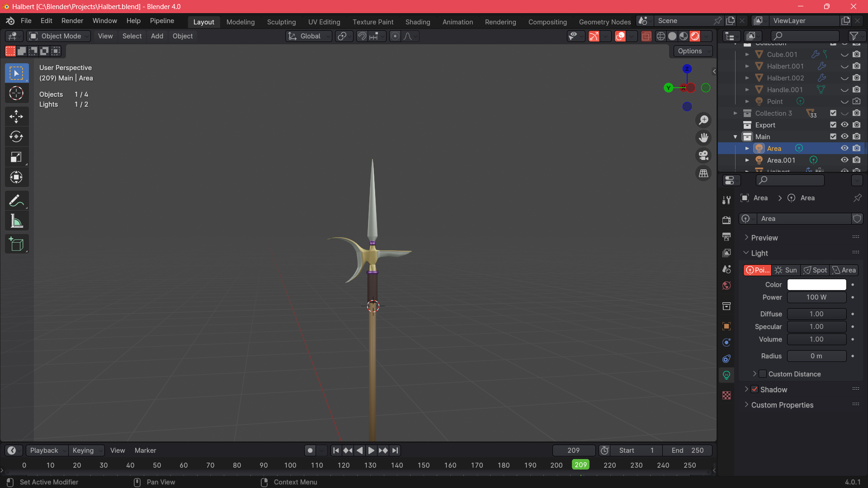Screen dimensions: 868x488
Task: Open the Render properties tab
Action: (x=726, y=220)
